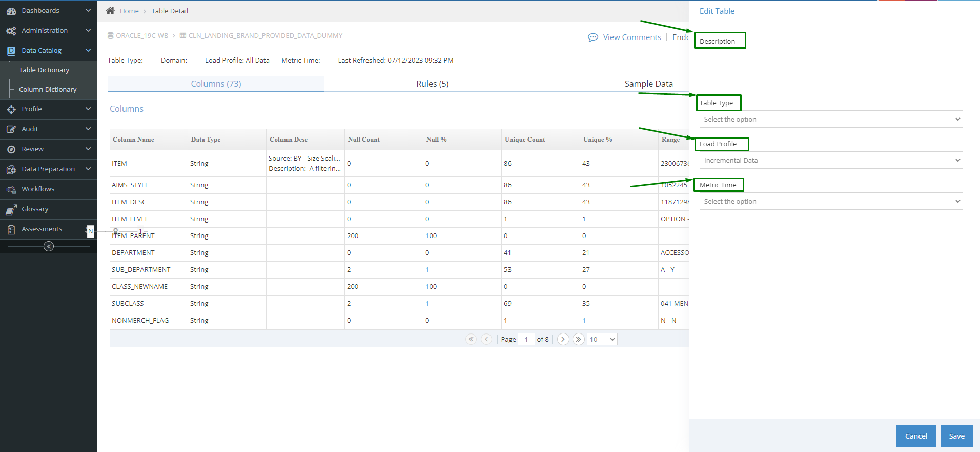Open the View Comments speech bubble icon
Viewport: 980px width, 452px height.
[593, 37]
